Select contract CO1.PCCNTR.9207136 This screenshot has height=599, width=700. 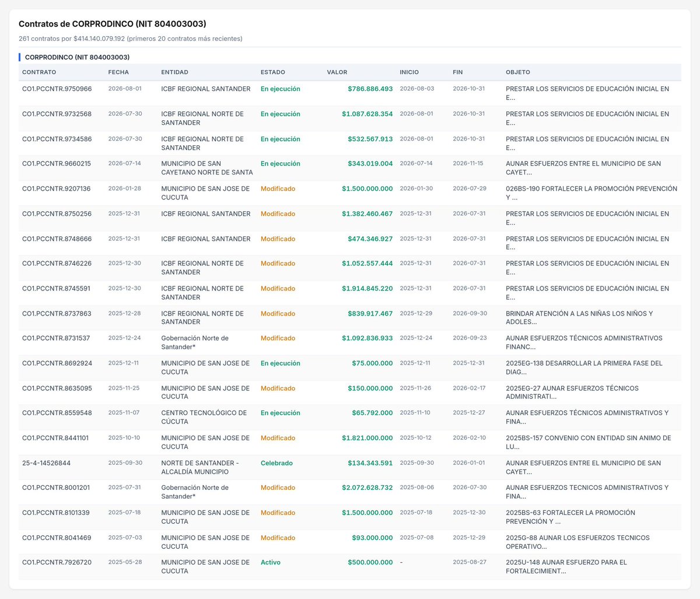click(57, 188)
